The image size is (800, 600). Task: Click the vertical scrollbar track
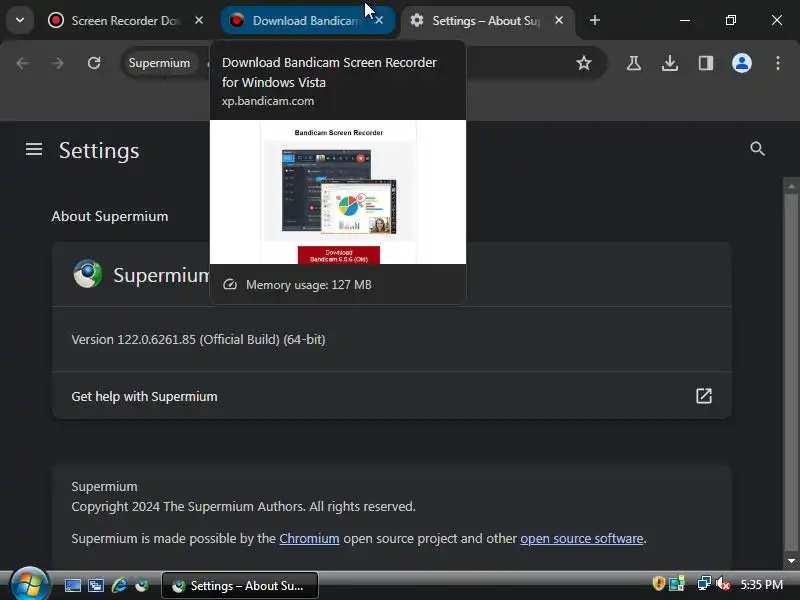pyautogui.click(x=791, y=374)
